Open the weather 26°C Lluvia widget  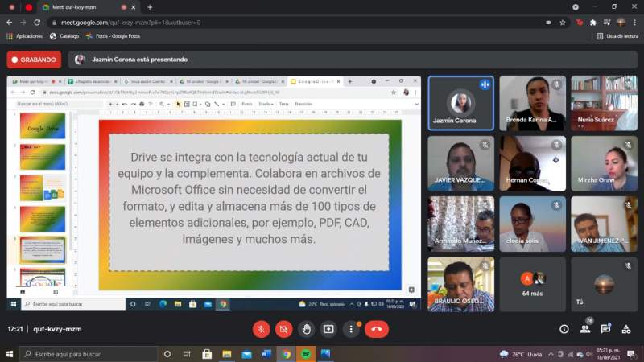click(521, 354)
